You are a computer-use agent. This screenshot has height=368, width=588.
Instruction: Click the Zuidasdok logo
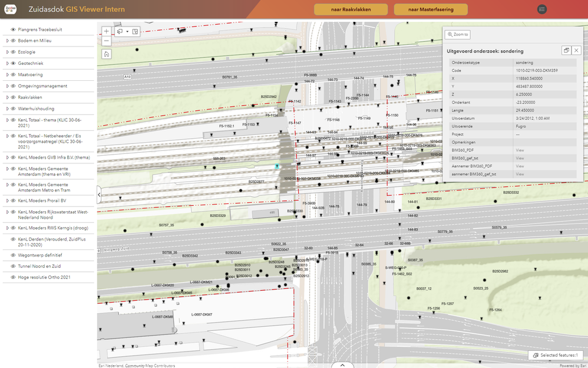10,9
